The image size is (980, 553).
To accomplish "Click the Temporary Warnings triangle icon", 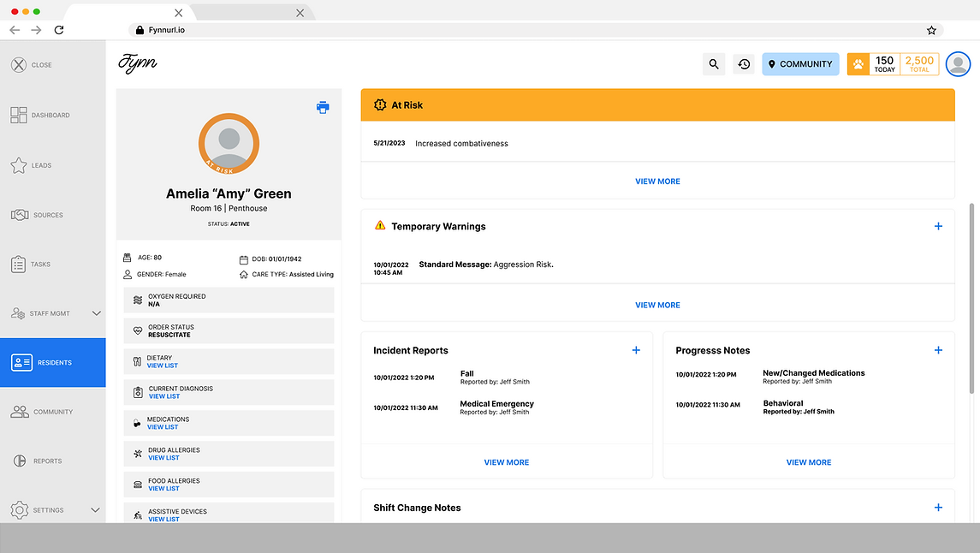I will pyautogui.click(x=380, y=226).
